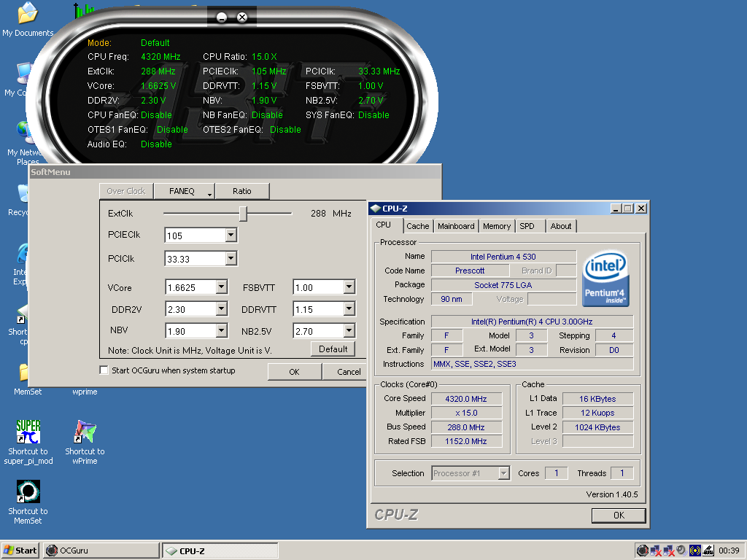Click the CPU-Z Specification field
The image size is (747, 560).
533,322
